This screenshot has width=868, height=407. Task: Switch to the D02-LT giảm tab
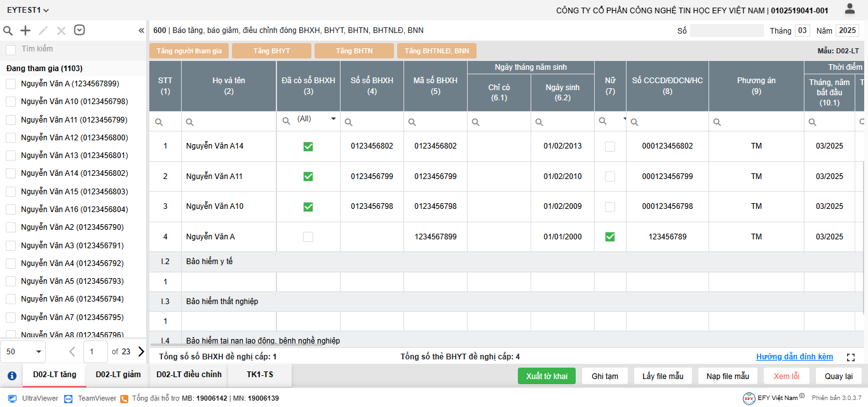tap(118, 375)
